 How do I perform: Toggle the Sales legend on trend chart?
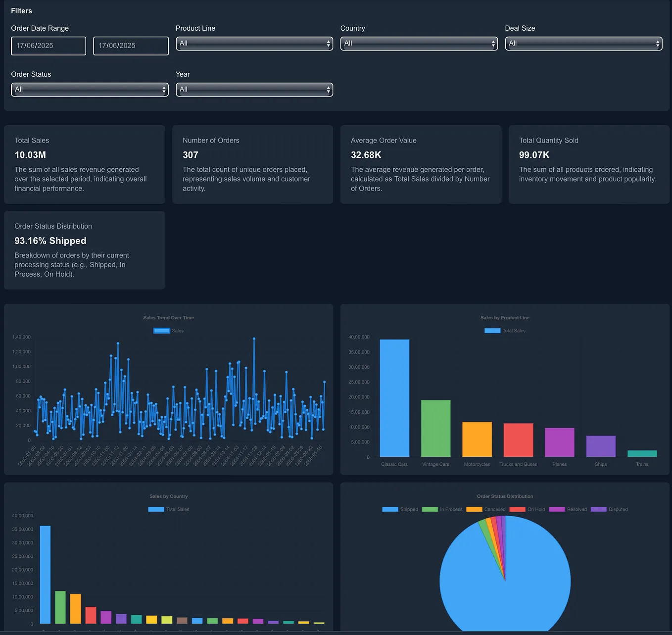tap(168, 331)
